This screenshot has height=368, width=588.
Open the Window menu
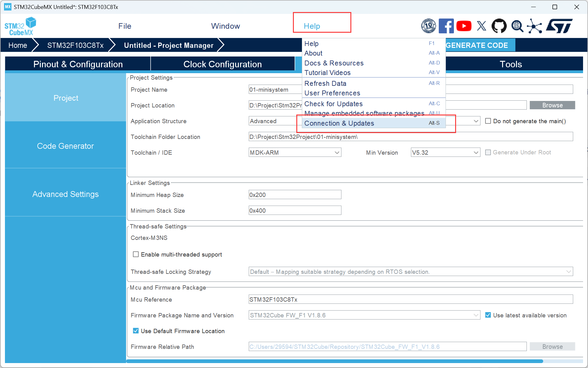[226, 26]
